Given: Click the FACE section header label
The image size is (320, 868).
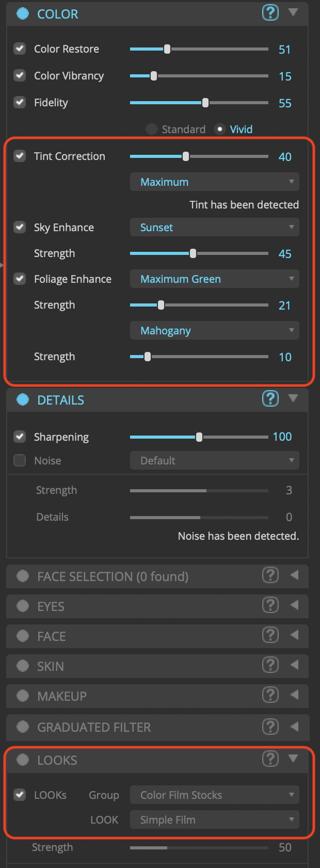Looking at the screenshot, I should 52,636.
